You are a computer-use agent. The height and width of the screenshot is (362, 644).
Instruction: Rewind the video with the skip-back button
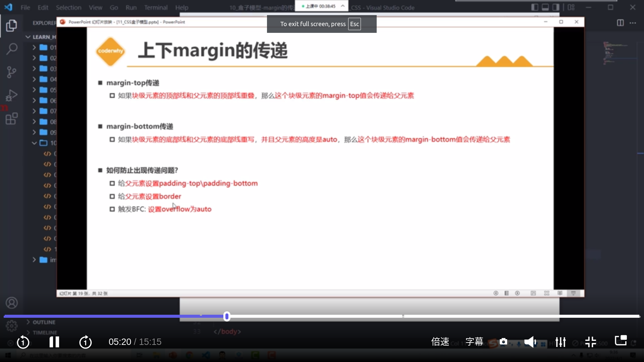[x=23, y=342]
